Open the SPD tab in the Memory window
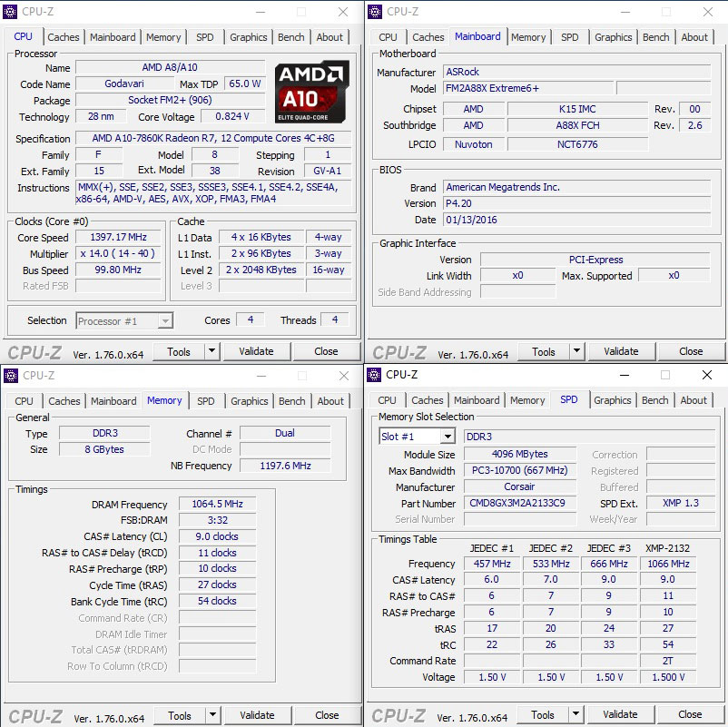The height and width of the screenshot is (727, 728). coord(206,401)
